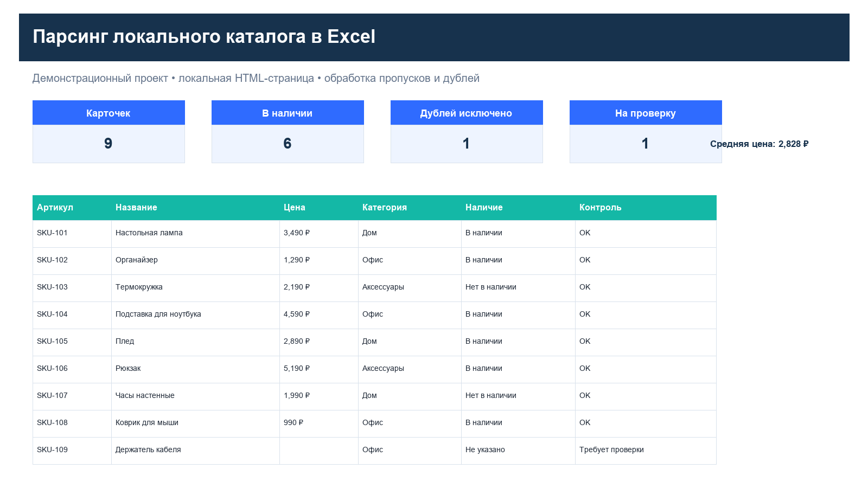Image resolution: width=868 pixels, height=488 pixels.
Task: Click the "Дублей исключено" card header
Action: (x=467, y=113)
